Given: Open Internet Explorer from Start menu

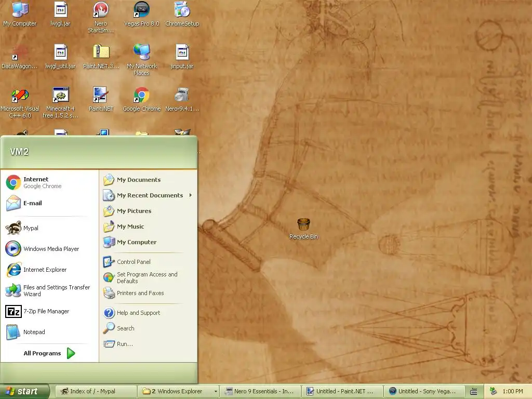Looking at the screenshot, I should point(49,270).
